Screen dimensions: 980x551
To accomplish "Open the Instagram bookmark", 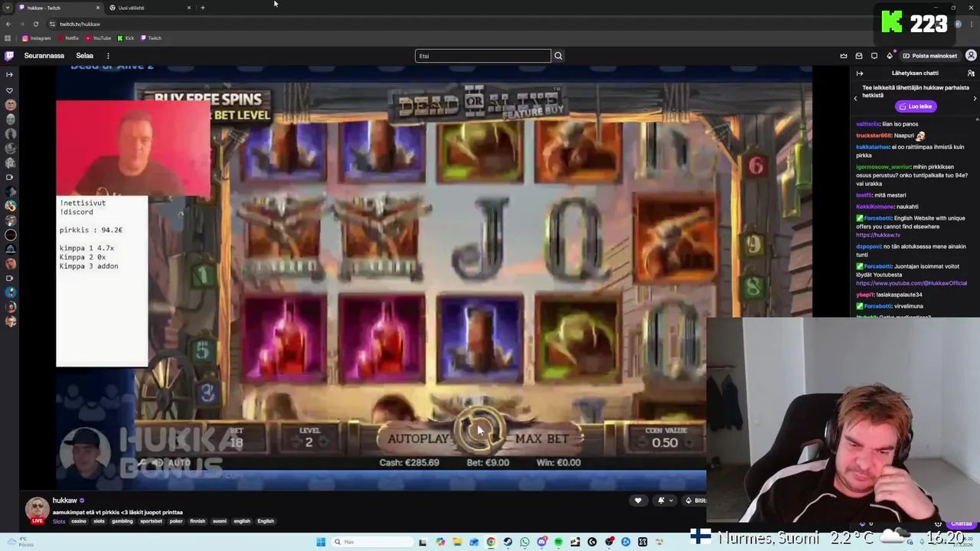I will click(37, 38).
